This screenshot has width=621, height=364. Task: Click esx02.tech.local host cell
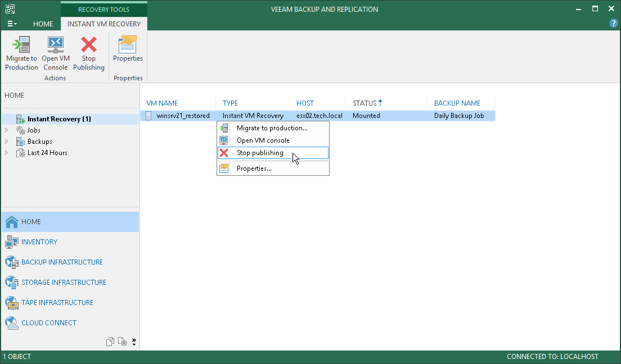click(319, 116)
